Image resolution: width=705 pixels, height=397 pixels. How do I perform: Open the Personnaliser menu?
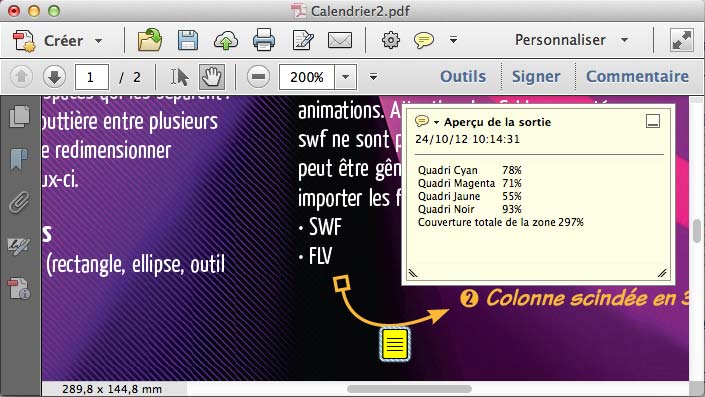pyautogui.click(x=572, y=40)
